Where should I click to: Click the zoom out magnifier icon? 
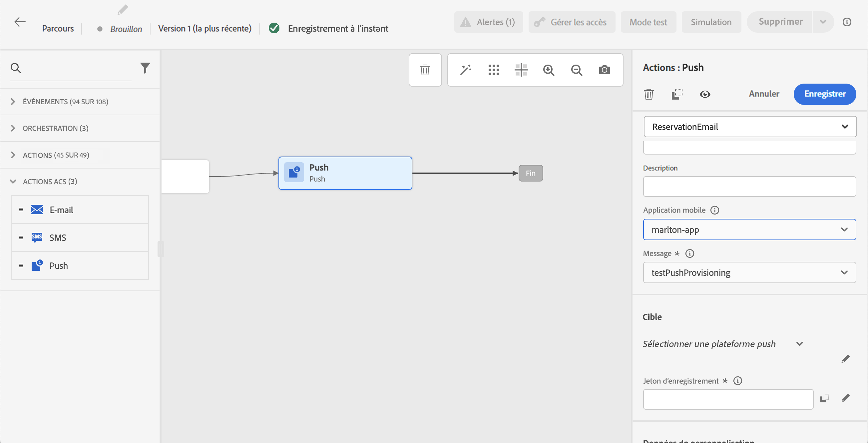coord(577,70)
